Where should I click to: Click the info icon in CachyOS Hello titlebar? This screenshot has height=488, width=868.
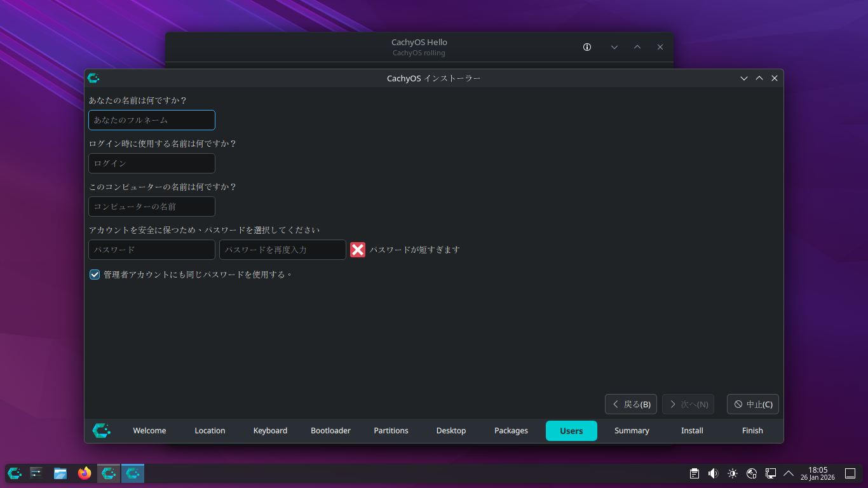tap(587, 47)
